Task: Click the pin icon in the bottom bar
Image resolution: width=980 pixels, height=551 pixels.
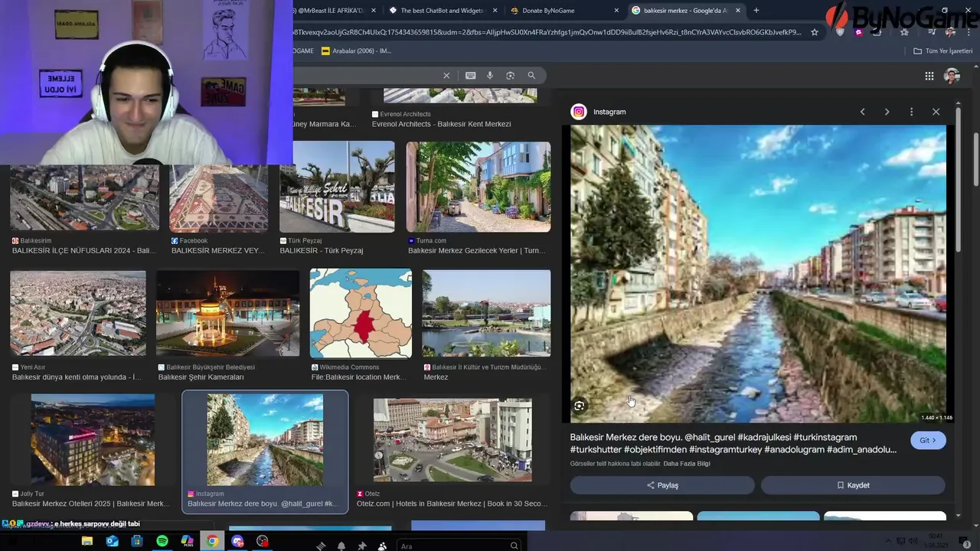Action: [x=361, y=546]
